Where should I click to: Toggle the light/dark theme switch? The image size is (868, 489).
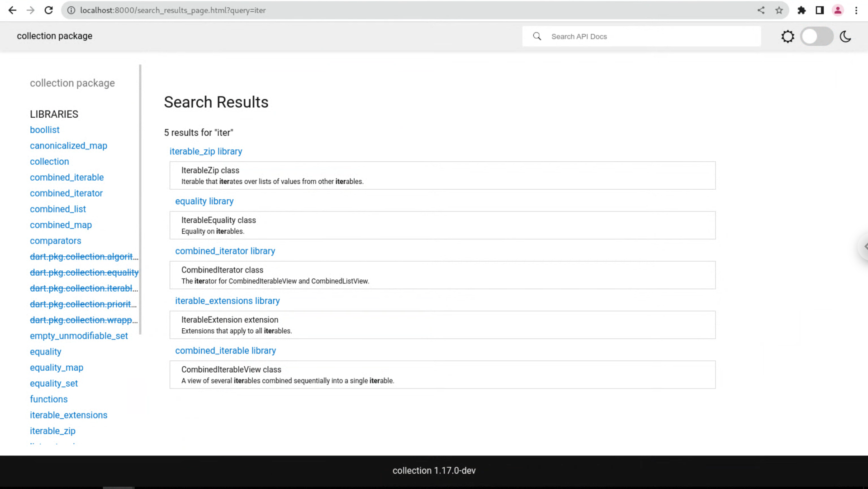click(x=816, y=37)
